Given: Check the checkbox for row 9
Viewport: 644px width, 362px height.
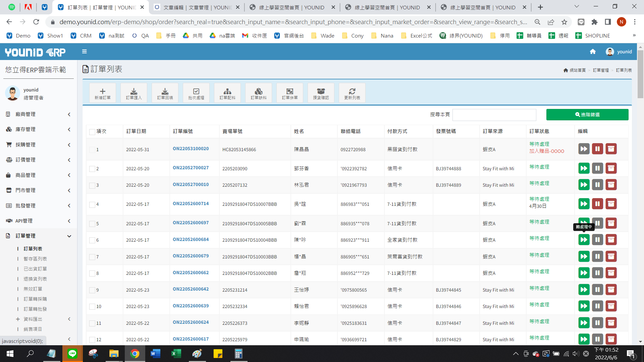Looking at the screenshot, I should click(92, 290).
